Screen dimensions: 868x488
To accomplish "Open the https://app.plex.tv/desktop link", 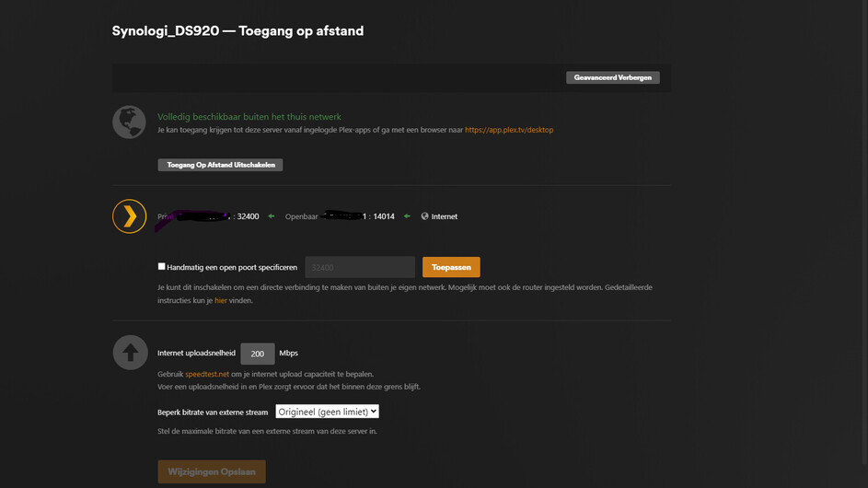I will (509, 130).
